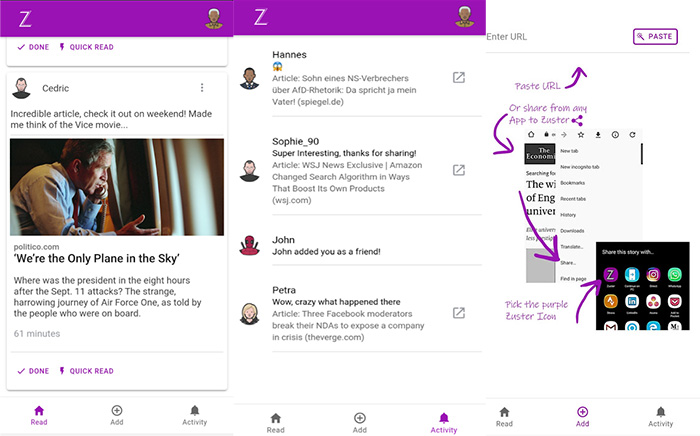Click the '61 minutes' reading time label
The width and height of the screenshot is (700, 436).
(x=37, y=333)
